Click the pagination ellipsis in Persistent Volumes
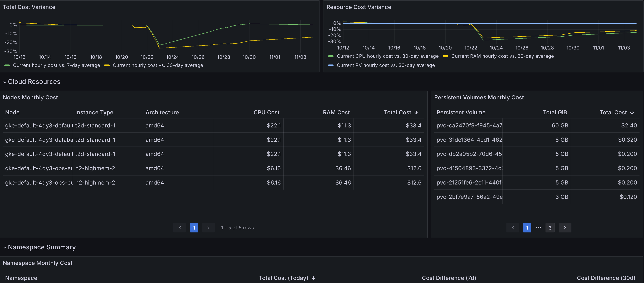The width and height of the screenshot is (644, 283). coord(538,227)
